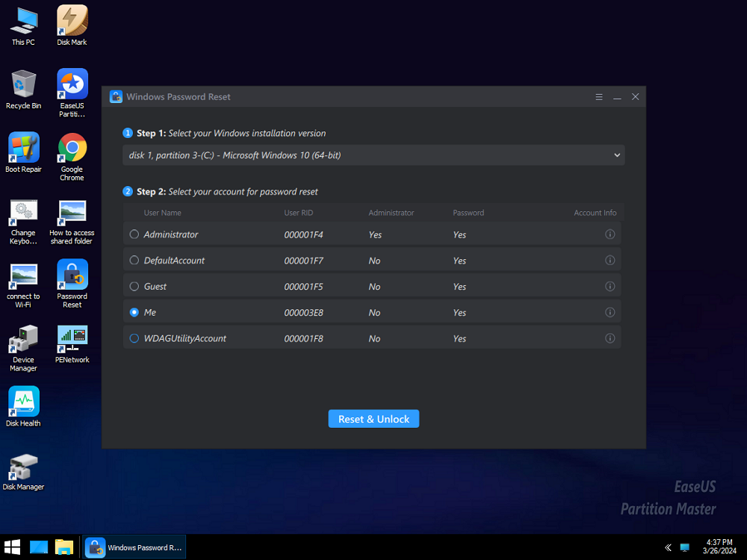Show account info for Guest account

coord(610,287)
